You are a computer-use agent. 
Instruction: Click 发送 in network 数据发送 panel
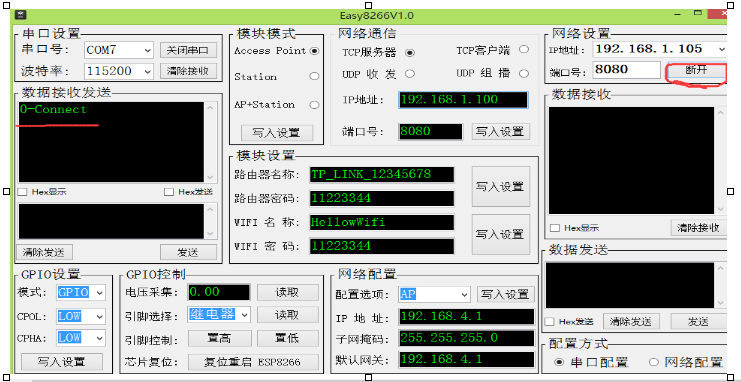(x=698, y=321)
